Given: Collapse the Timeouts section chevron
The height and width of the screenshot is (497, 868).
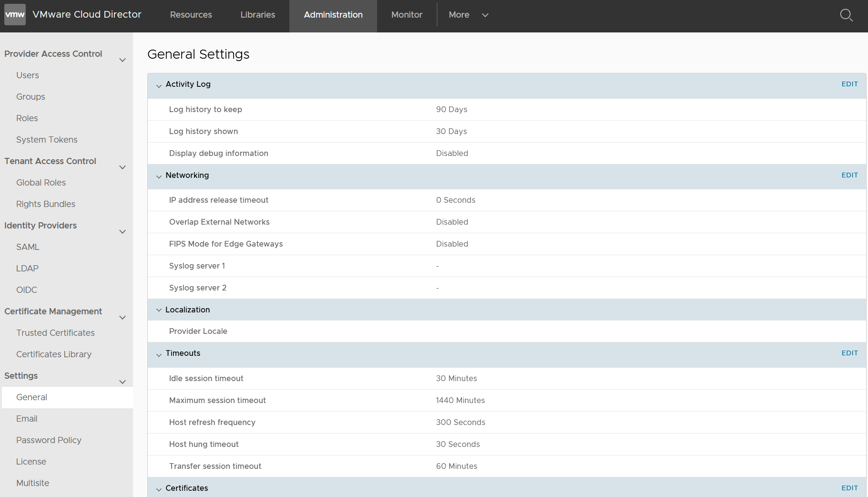Looking at the screenshot, I should tap(159, 355).
